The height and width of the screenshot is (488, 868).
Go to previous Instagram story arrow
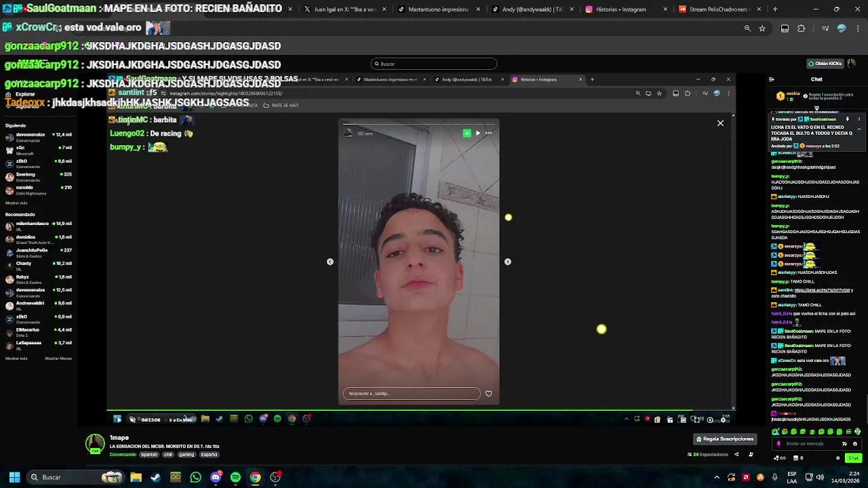point(330,262)
